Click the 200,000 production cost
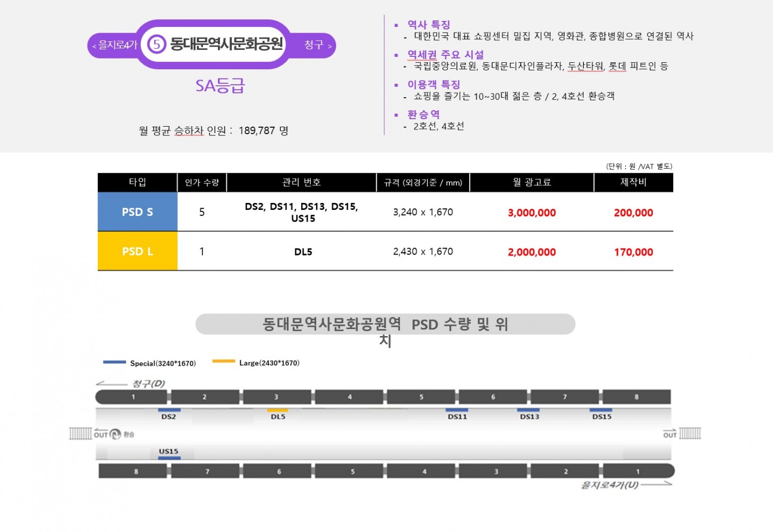Viewport: 773px width, 532px height. point(633,213)
